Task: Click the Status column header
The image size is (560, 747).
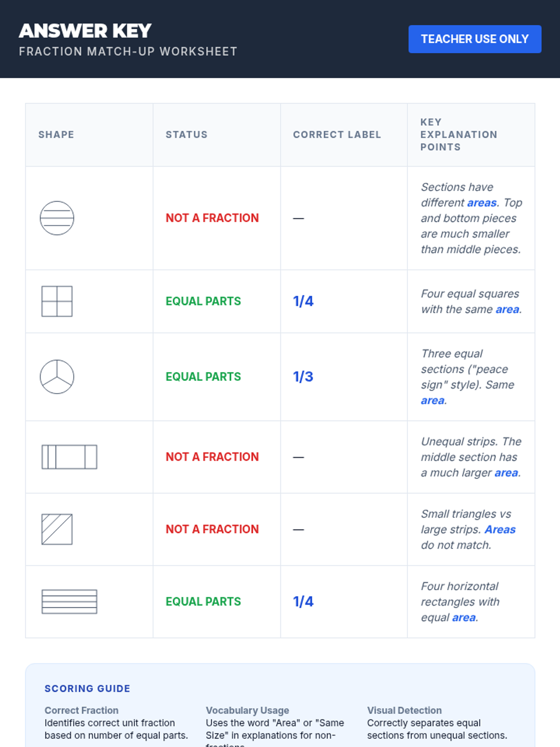Action: 187,134
